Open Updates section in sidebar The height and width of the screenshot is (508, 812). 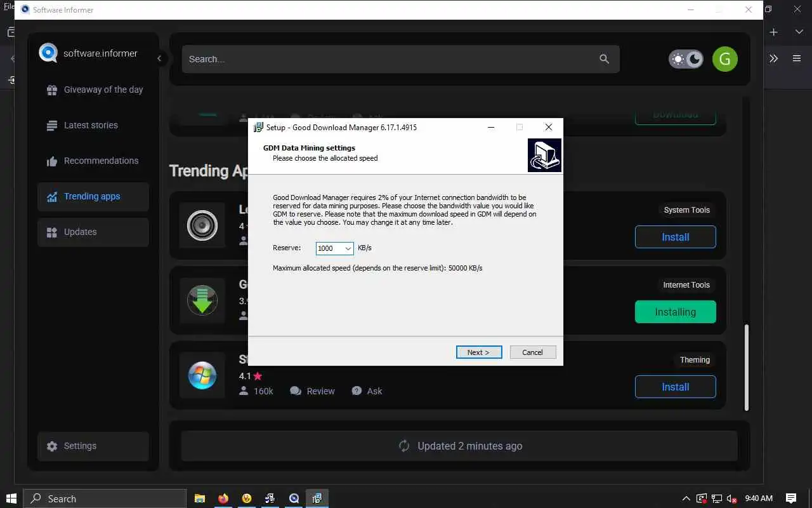pos(93,232)
